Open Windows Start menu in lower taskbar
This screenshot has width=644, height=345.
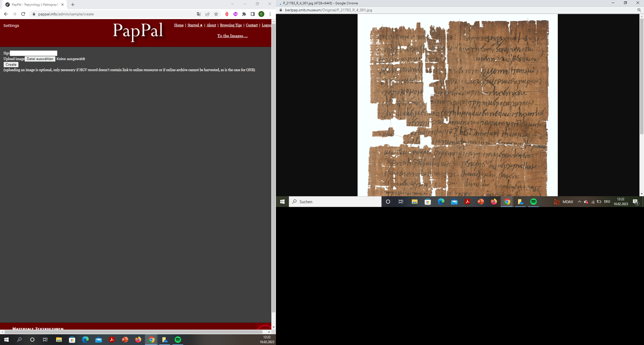[x=6, y=340]
